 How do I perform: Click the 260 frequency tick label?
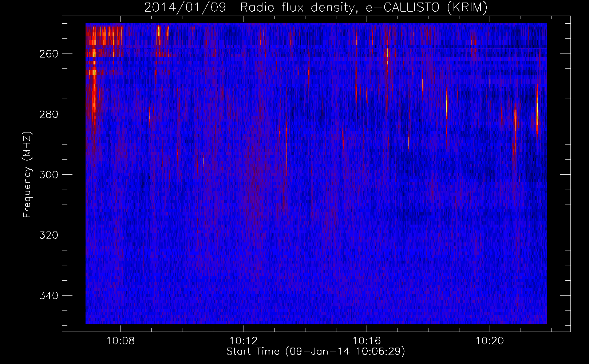pos(48,54)
